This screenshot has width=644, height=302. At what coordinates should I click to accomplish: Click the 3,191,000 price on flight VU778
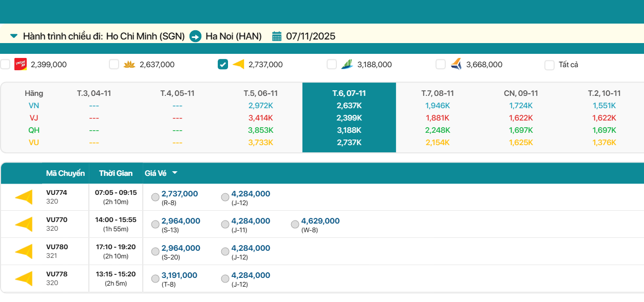pyautogui.click(x=179, y=275)
